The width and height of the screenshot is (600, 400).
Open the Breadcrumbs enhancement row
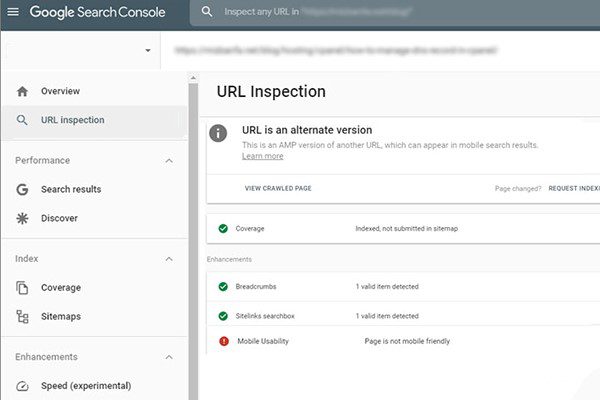pos(403,287)
